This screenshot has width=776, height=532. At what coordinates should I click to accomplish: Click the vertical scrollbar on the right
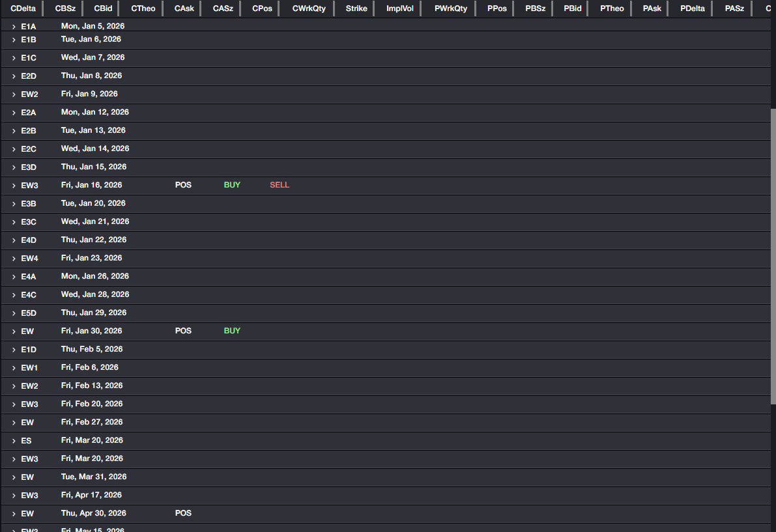tap(773, 254)
